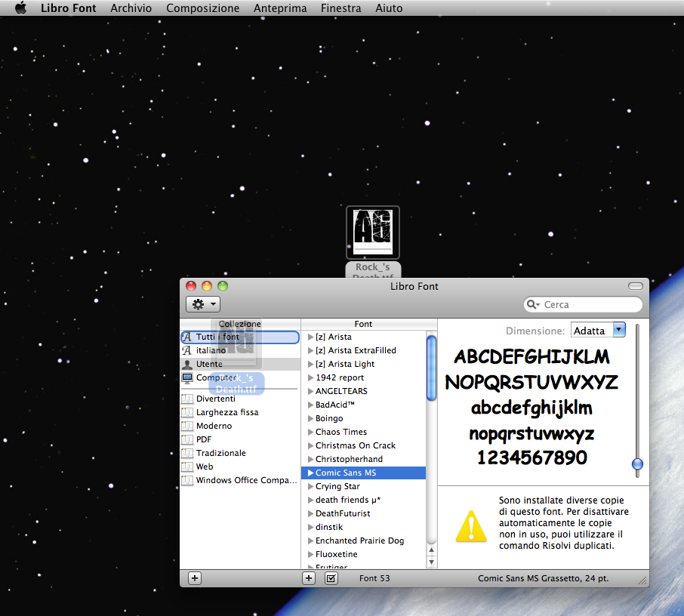Add a font with plus button
Image resolution: width=684 pixels, height=616 pixels.
click(x=309, y=578)
